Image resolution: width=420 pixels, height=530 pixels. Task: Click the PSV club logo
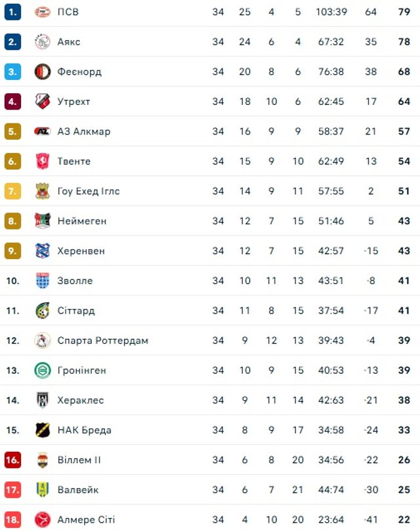pyautogui.click(x=43, y=12)
